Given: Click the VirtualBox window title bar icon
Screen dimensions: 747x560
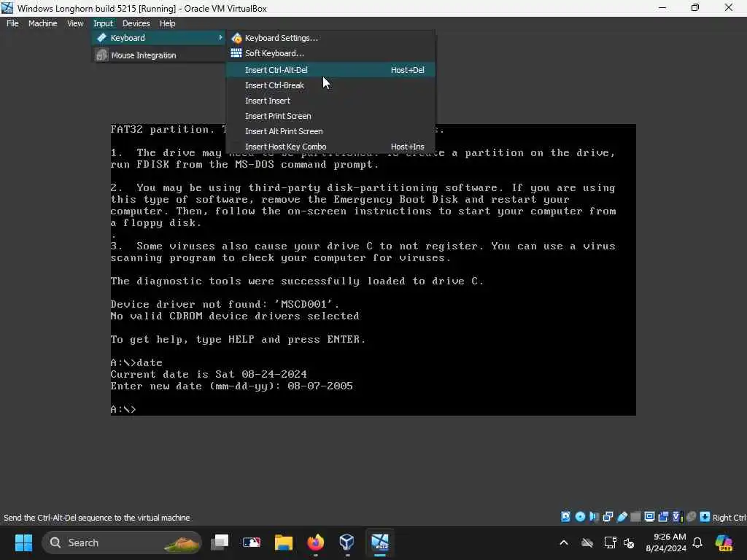Looking at the screenshot, I should click(7, 8).
